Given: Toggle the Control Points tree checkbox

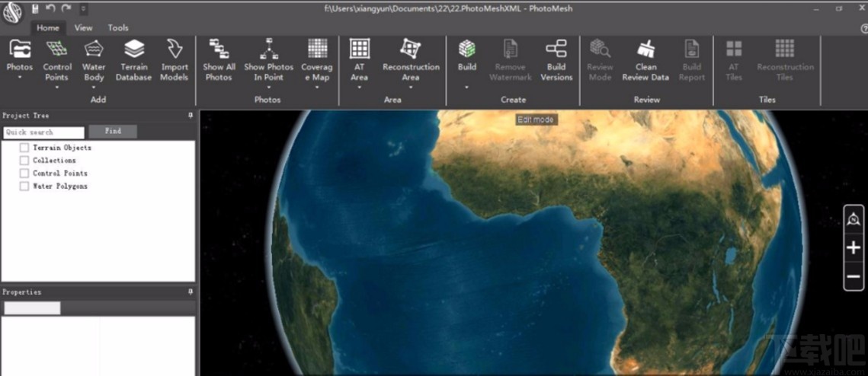Looking at the screenshot, I should (24, 173).
